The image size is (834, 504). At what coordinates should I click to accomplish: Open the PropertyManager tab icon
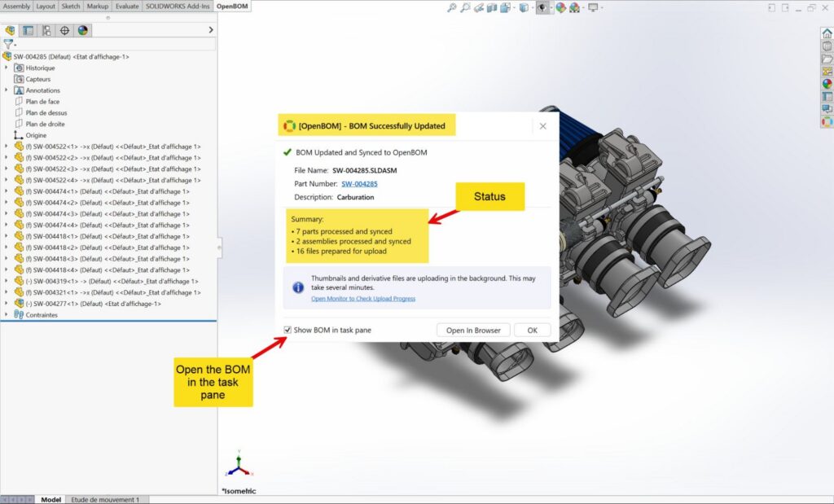[x=28, y=30]
